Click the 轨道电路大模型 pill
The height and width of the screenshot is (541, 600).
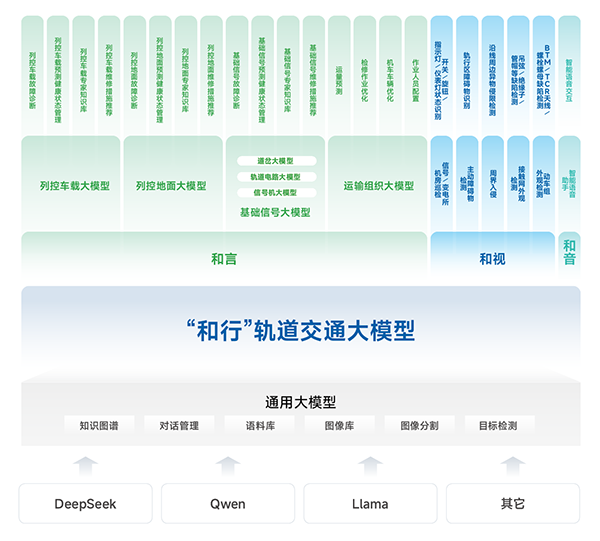[275, 176]
